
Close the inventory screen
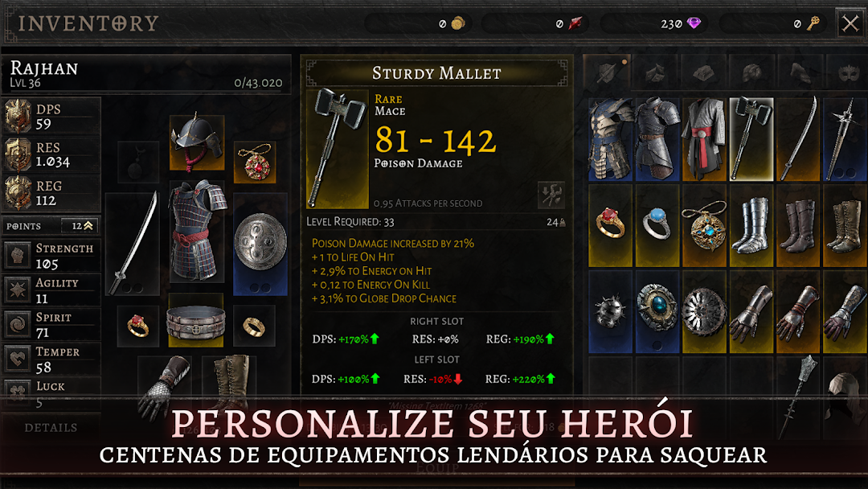point(850,24)
